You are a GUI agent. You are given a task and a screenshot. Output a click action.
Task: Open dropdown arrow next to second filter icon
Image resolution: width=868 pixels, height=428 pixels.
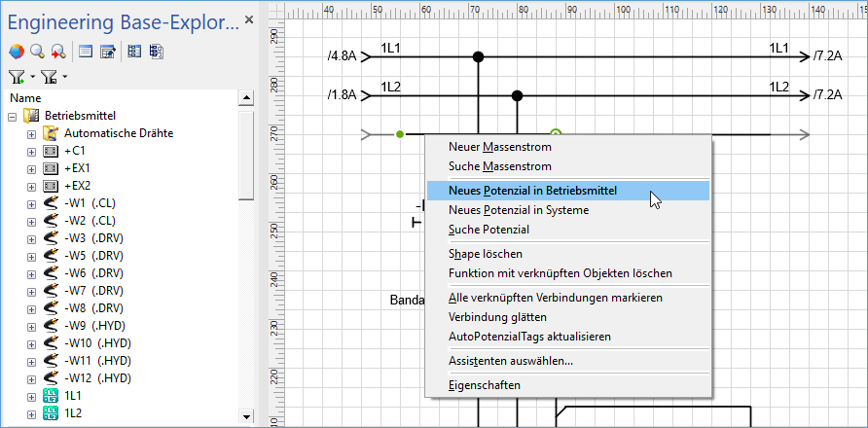point(65,77)
